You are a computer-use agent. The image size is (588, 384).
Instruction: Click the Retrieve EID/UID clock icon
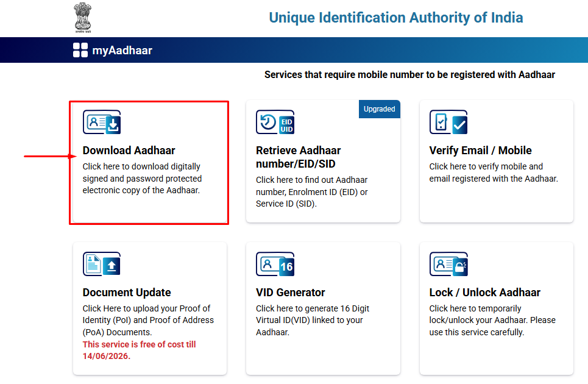tap(275, 122)
